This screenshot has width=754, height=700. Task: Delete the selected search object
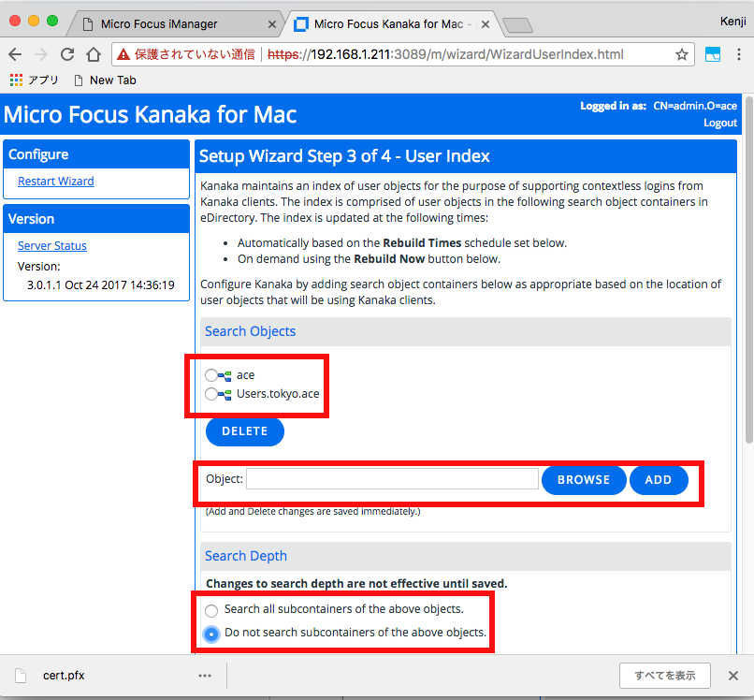click(x=245, y=431)
